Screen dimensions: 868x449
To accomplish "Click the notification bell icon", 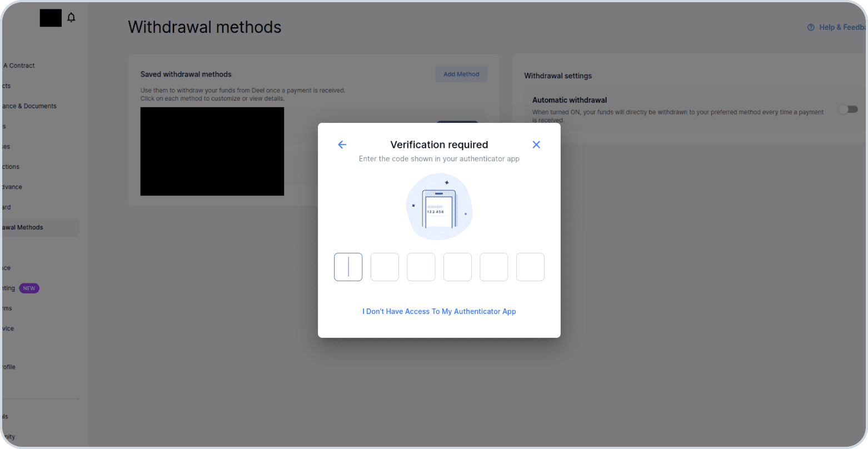I will 71,18.
